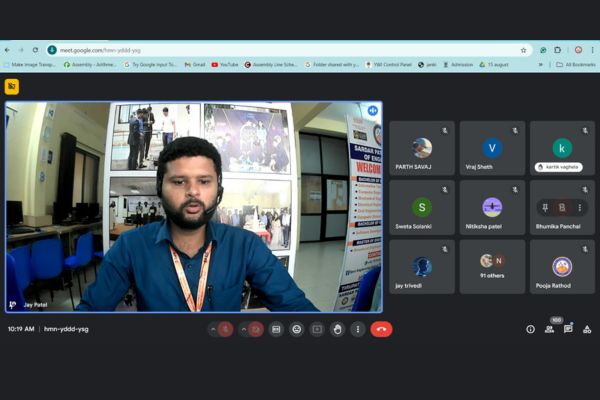Open the browser extensions puzzle icon
Image resolution: width=600 pixels, height=400 pixels.
point(558,50)
